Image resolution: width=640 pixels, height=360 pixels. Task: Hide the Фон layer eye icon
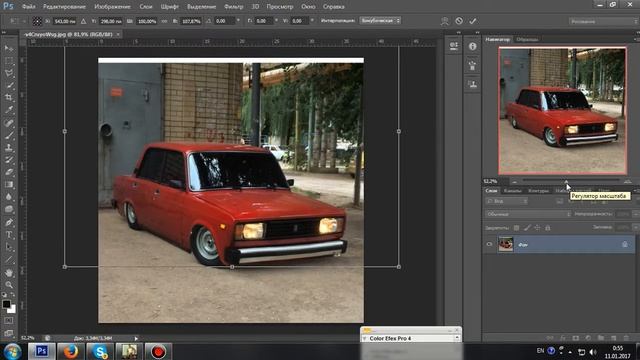[x=489, y=244]
